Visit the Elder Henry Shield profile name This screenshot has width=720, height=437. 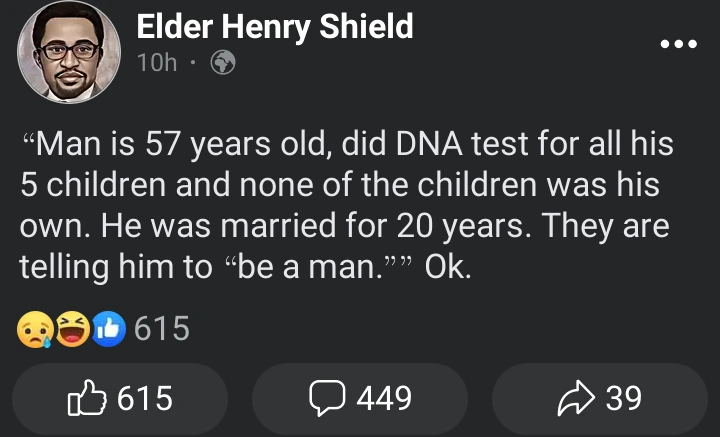pos(274,27)
